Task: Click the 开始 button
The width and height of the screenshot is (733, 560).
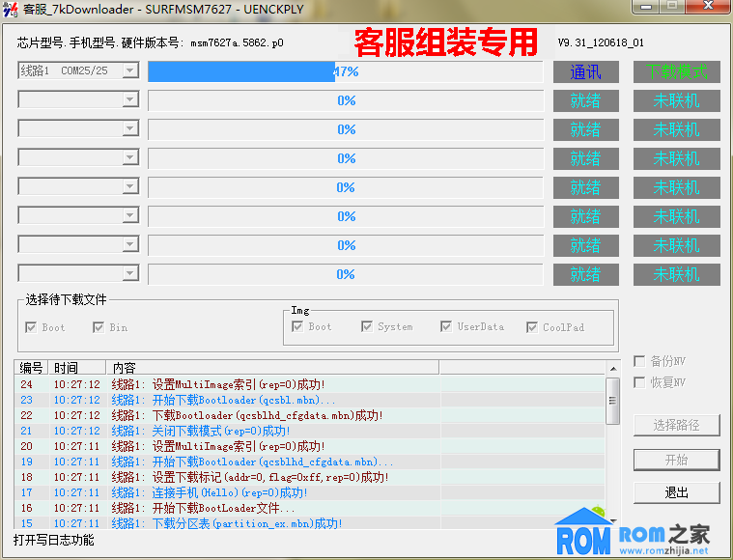Action: [676, 460]
